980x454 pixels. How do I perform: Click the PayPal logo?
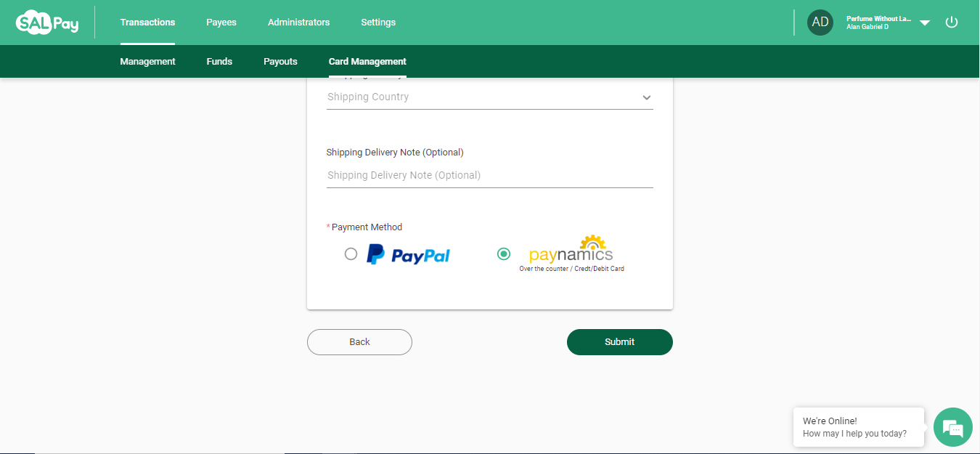coord(408,254)
